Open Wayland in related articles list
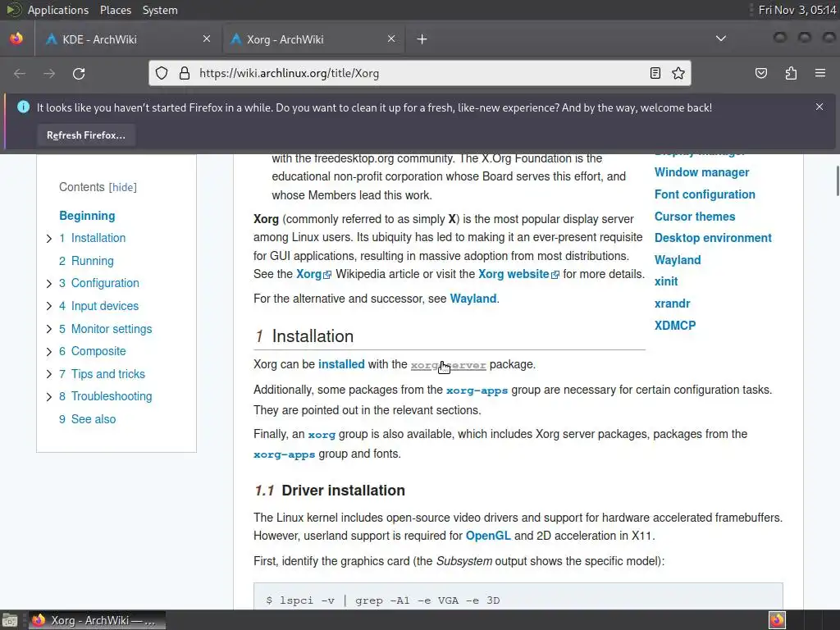The width and height of the screenshot is (840, 630). [x=677, y=260]
